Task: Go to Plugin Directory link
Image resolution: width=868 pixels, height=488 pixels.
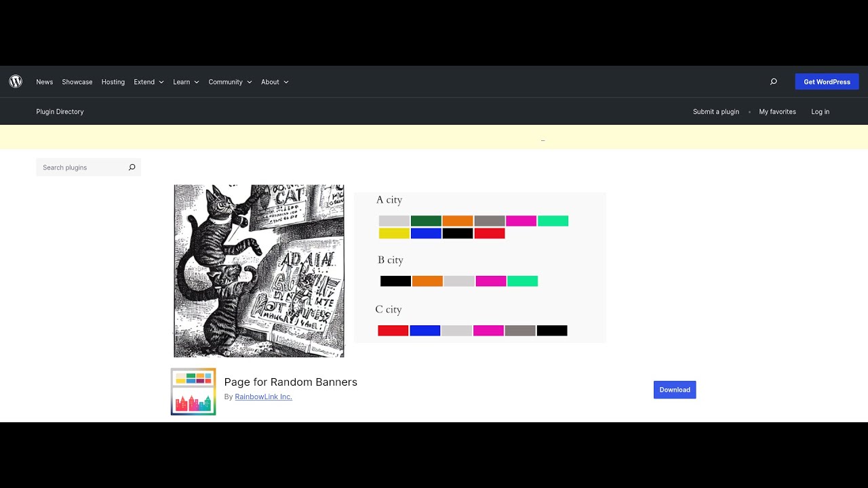Action: pyautogui.click(x=60, y=112)
